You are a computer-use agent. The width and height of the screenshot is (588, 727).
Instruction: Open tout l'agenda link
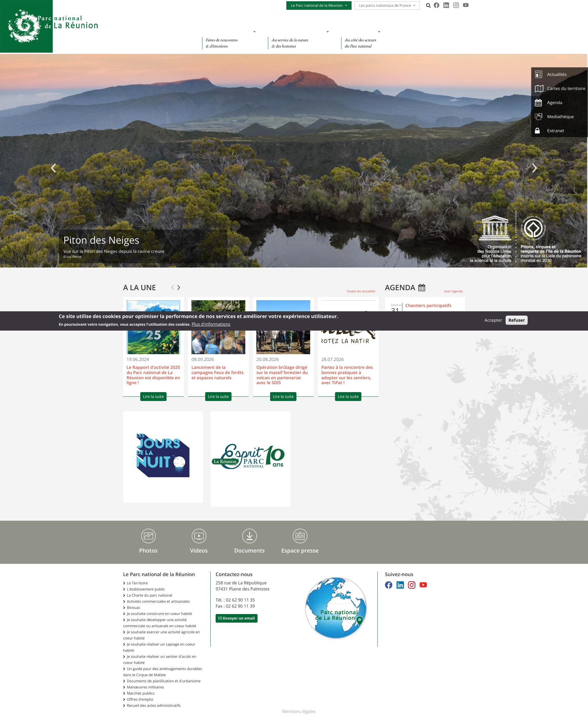coord(453,291)
